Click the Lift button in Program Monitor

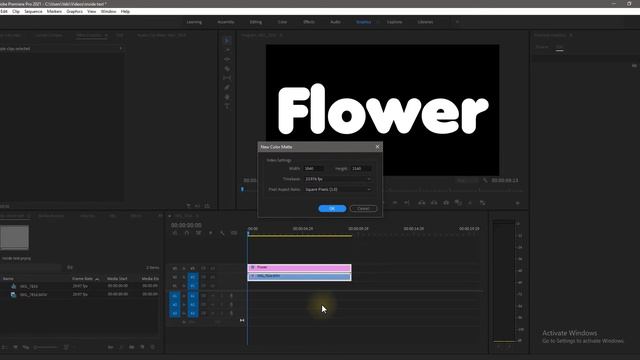[422, 202]
